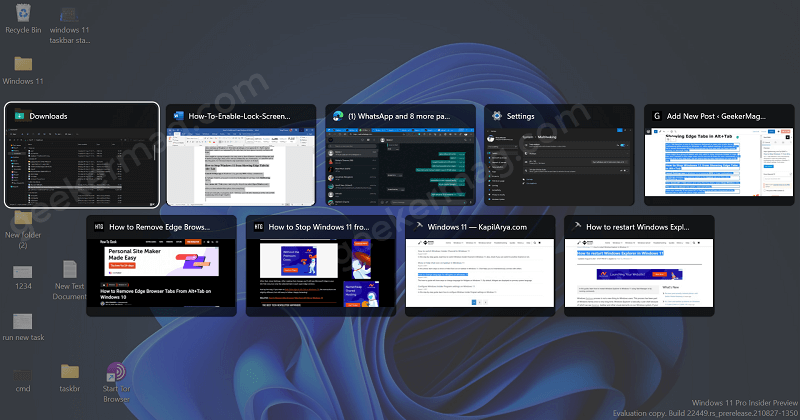Click the 'Downloads' title text
Screen dimensions: 800x420
(x=48, y=116)
